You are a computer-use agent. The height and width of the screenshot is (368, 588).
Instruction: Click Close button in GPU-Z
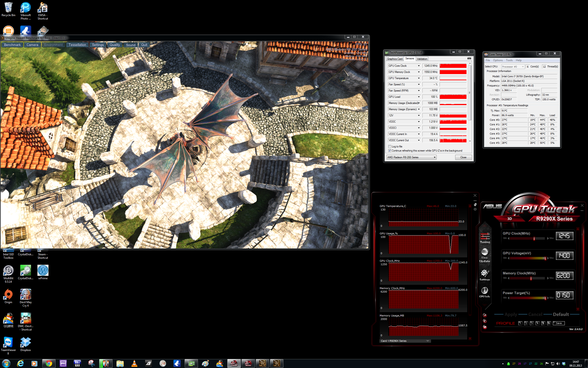pyautogui.click(x=463, y=157)
